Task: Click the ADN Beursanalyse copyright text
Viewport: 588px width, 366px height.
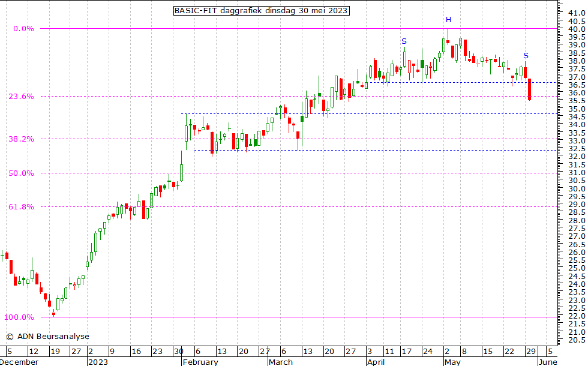Action: (48, 337)
